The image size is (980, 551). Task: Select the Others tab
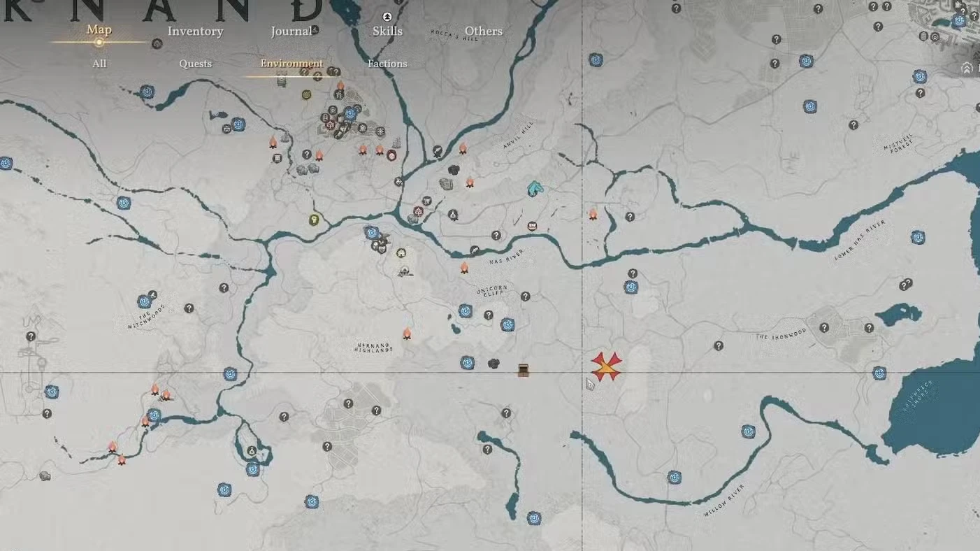[x=484, y=31]
